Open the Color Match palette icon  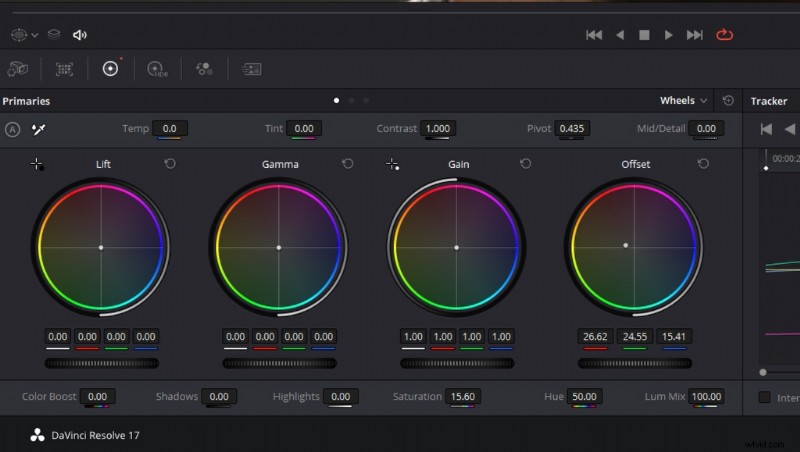point(64,69)
